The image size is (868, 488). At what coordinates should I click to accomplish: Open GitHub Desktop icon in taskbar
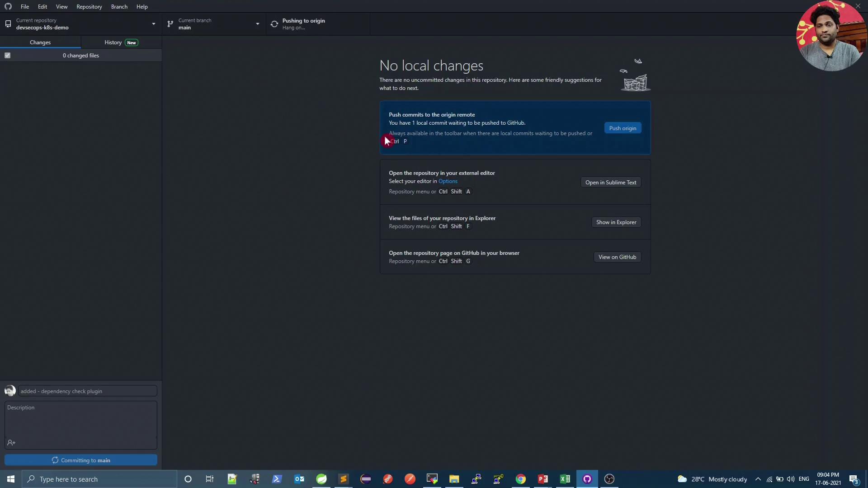pos(587,479)
